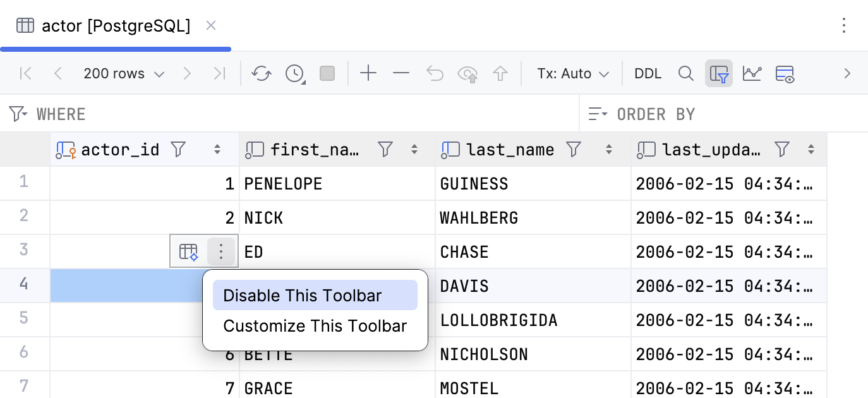Submit changes with the upload arrow icon
The image size is (868, 398).
[500, 73]
